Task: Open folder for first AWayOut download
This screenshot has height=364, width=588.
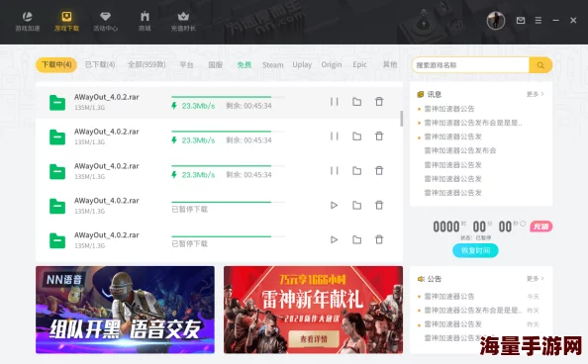Action: 356,102
